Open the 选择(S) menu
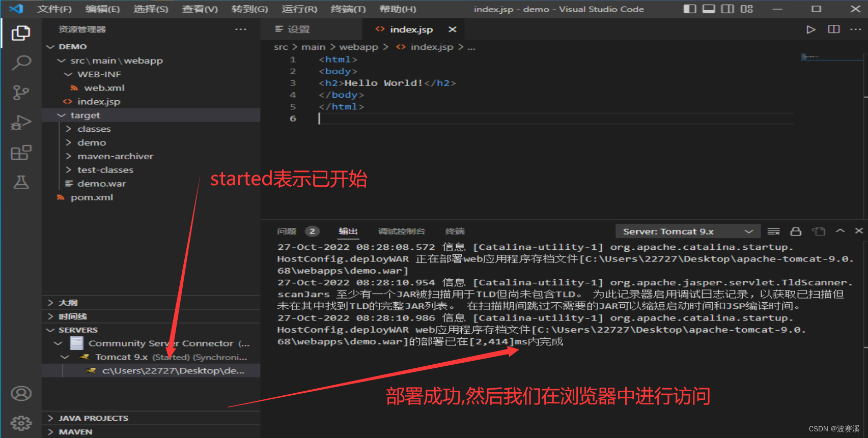 point(151,9)
